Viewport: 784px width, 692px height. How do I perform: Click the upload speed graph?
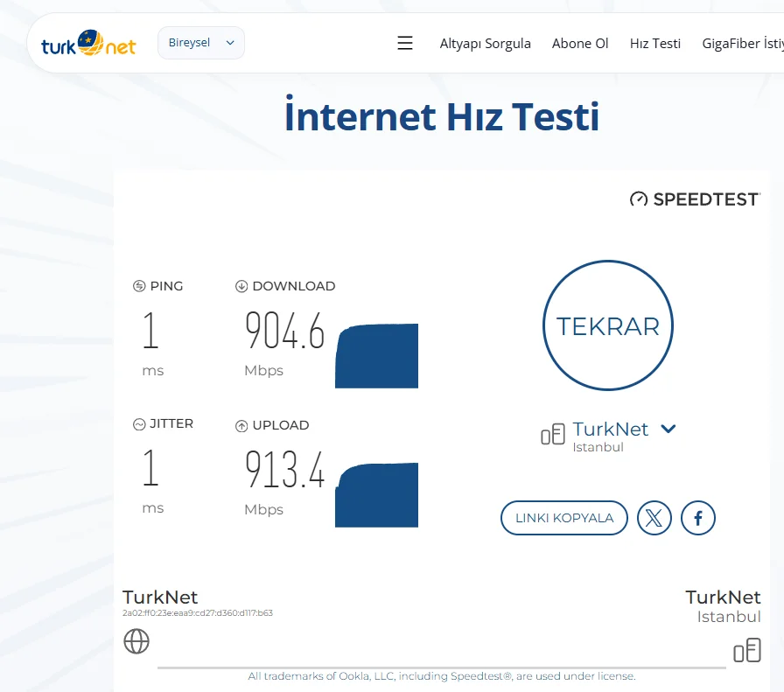(x=376, y=495)
